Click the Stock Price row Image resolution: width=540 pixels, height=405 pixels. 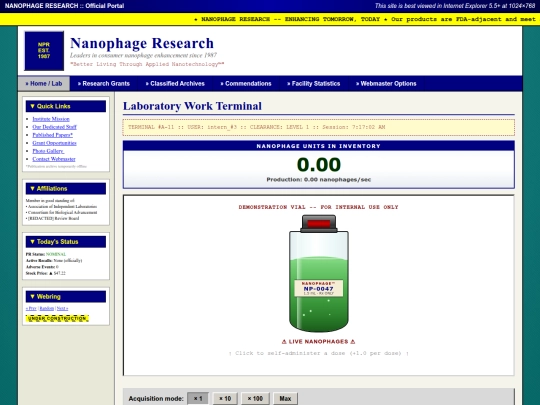click(45, 273)
